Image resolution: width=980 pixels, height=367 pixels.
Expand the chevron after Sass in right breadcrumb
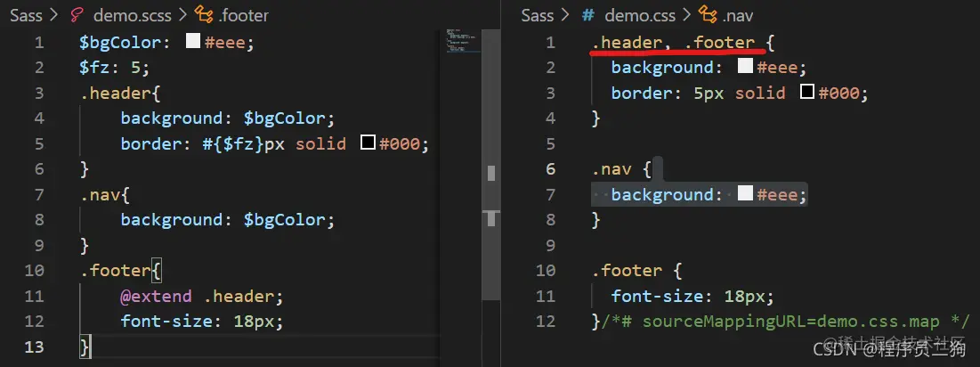click(566, 15)
